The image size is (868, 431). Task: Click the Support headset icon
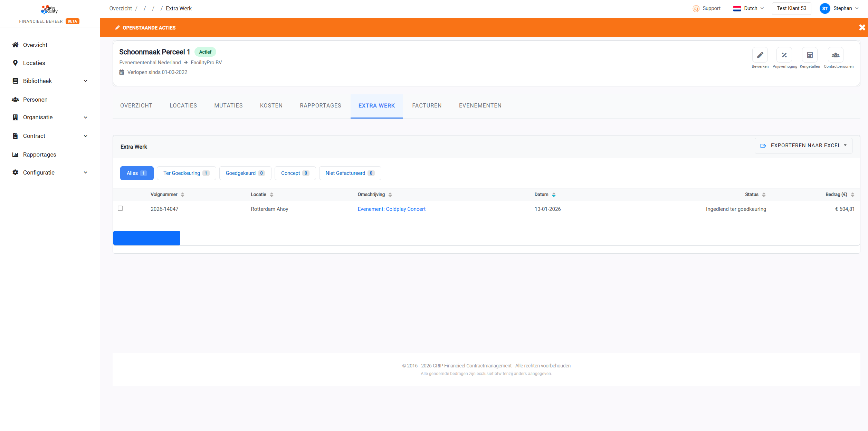(696, 9)
